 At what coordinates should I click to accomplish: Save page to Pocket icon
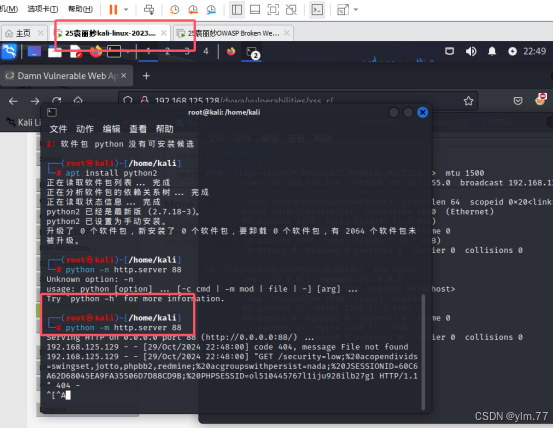[518, 101]
